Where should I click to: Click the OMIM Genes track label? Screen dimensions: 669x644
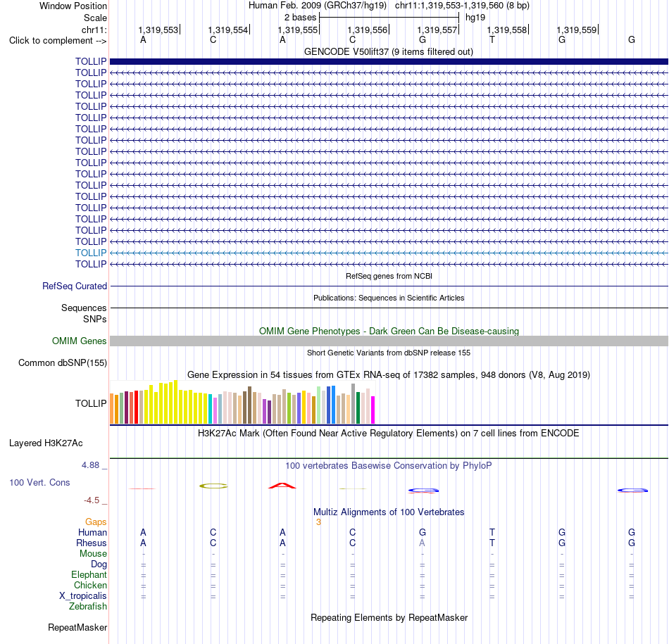tap(80, 341)
